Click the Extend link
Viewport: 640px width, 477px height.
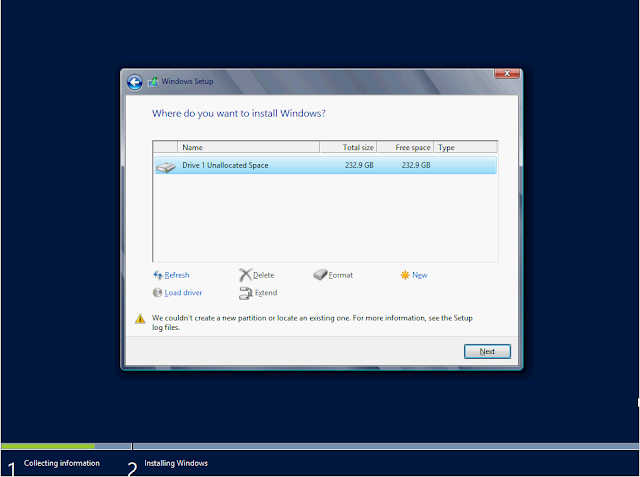point(266,293)
